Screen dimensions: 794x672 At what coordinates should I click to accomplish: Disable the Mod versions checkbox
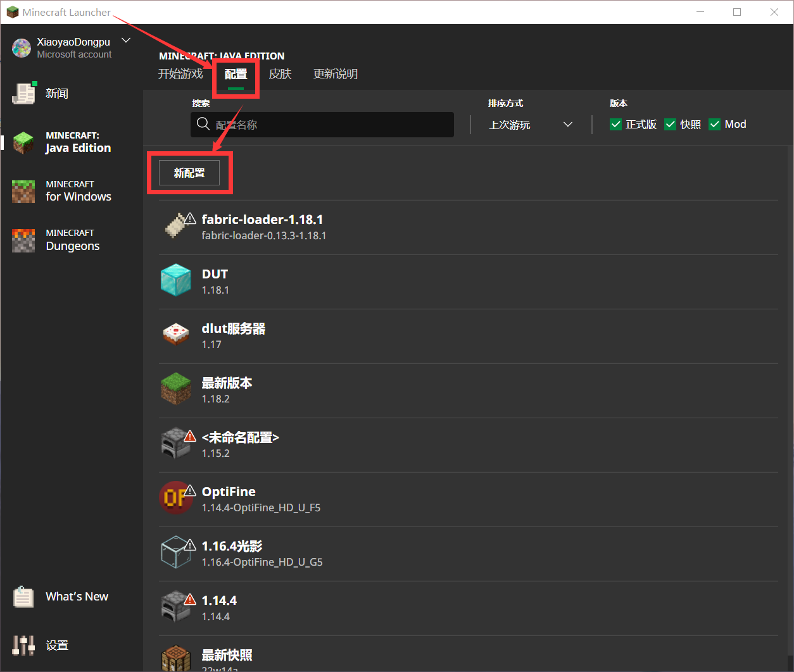point(714,125)
